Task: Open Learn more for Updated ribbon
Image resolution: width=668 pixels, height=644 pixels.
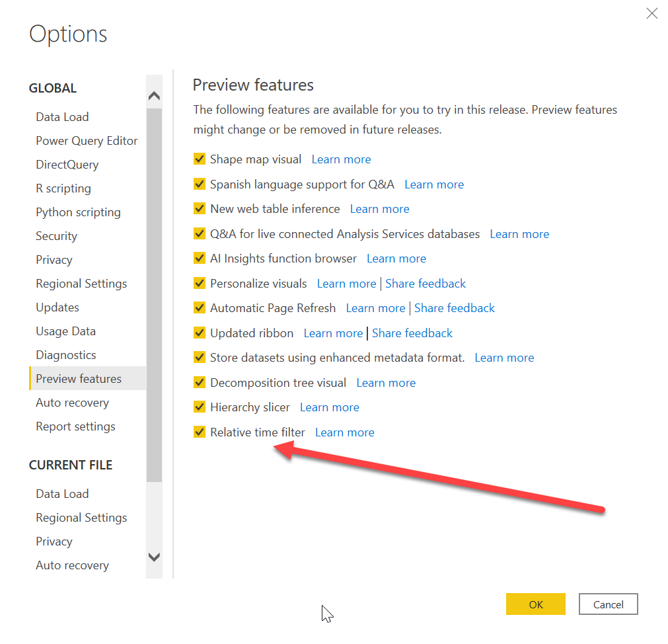Action: click(333, 333)
